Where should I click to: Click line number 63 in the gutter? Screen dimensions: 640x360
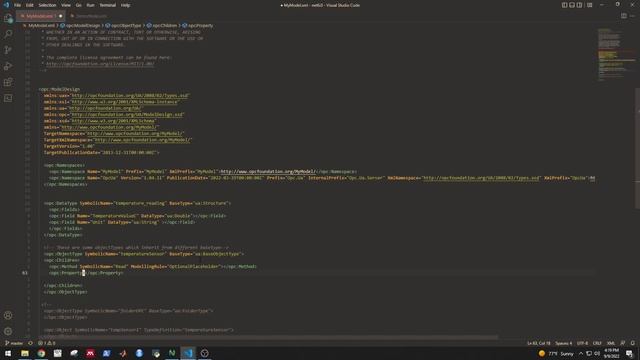click(25, 273)
